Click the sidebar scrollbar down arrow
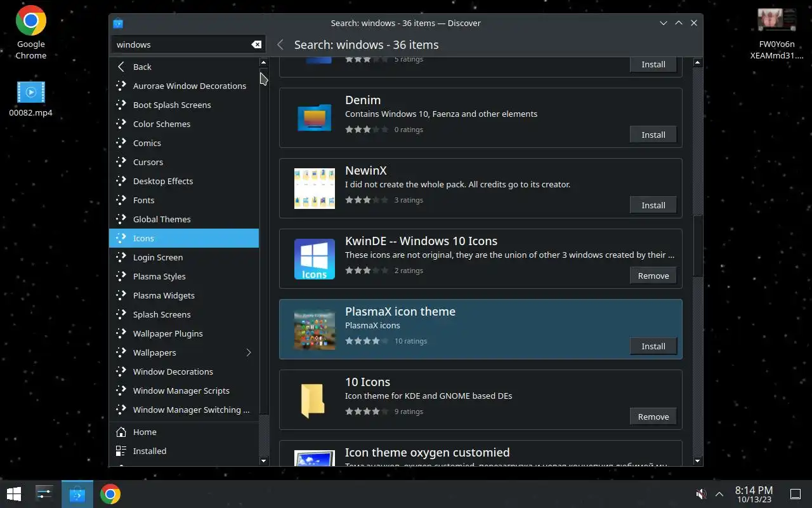This screenshot has width=812, height=508. tap(264, 460)
